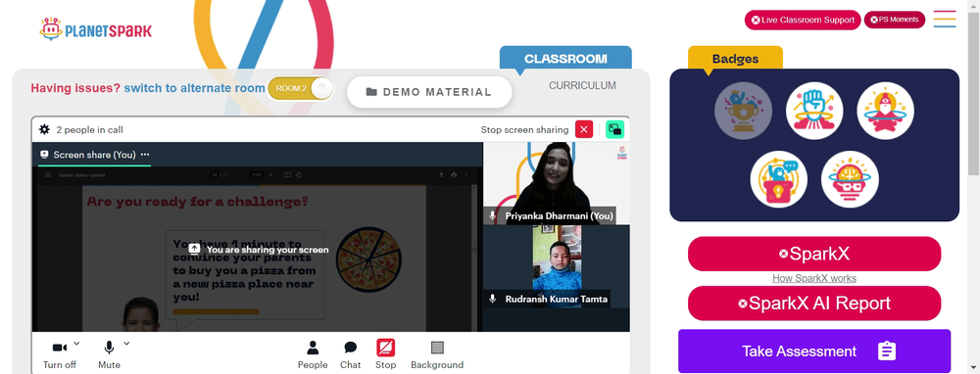Open the DEMO MATERIAL button
Viewport: 980px width, 374px height.
(429, 92)
